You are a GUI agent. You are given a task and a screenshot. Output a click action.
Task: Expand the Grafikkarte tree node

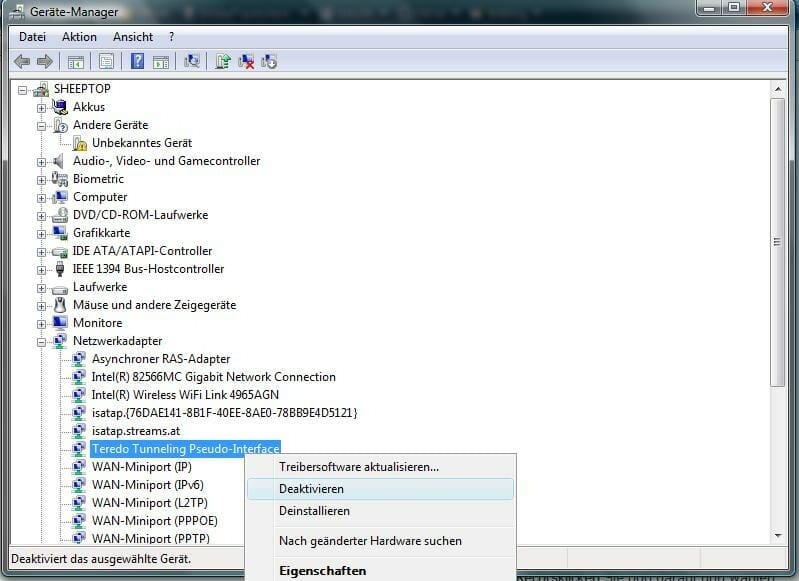tap(42, 233)
